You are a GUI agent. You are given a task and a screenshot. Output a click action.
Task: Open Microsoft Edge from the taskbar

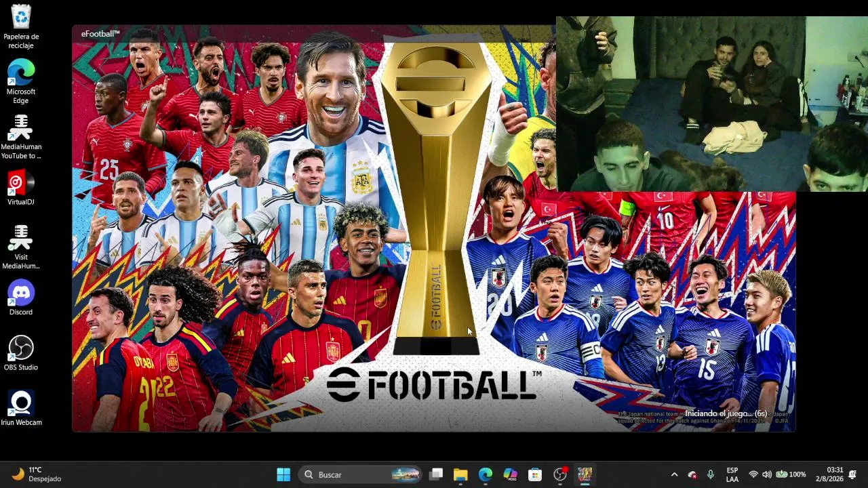click(486, 474)
